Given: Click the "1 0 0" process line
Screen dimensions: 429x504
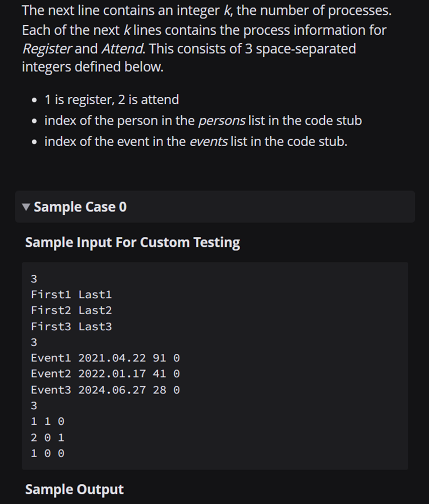Looking at the screenshot, I should coord(47,454).
